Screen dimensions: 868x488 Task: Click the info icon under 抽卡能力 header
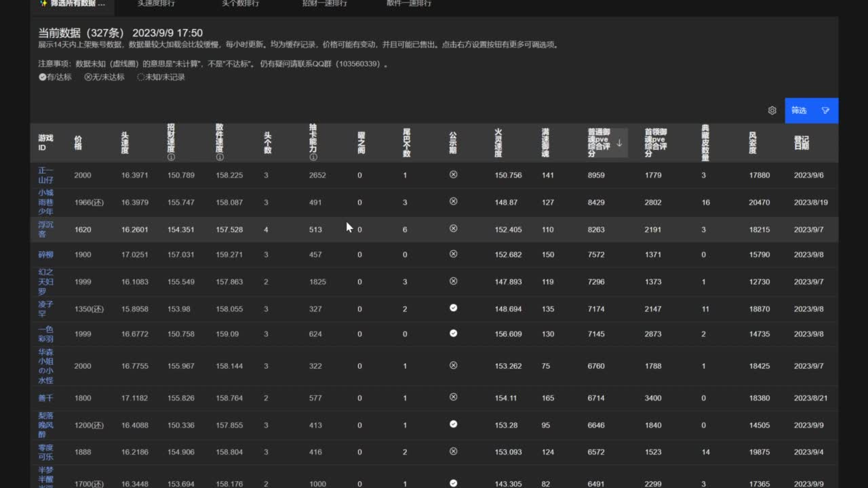pos(313,157)
